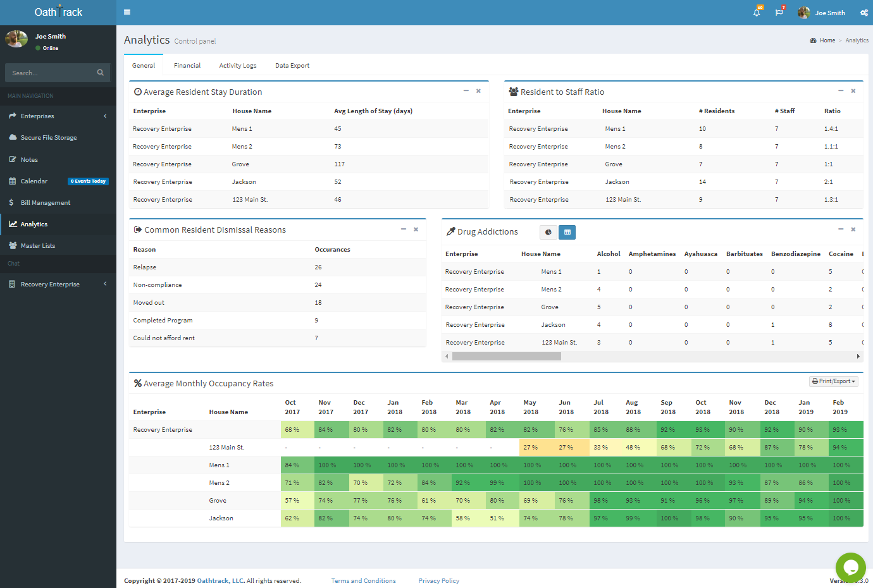Click the Ratio column header

[x=833, y=111]
